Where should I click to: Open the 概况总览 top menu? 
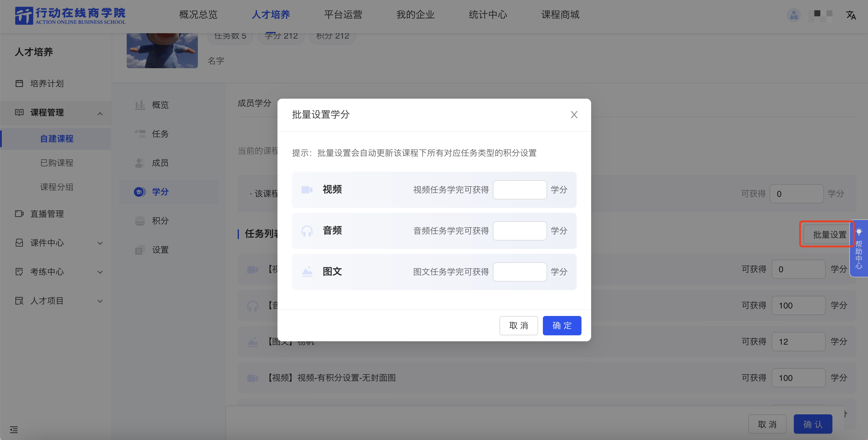point(198,14)
